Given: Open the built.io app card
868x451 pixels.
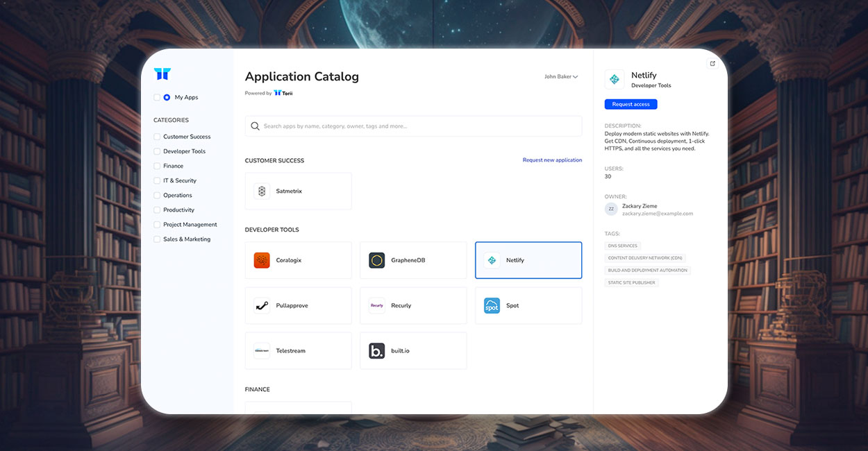Looking at the screenshot, I should 413,350.
